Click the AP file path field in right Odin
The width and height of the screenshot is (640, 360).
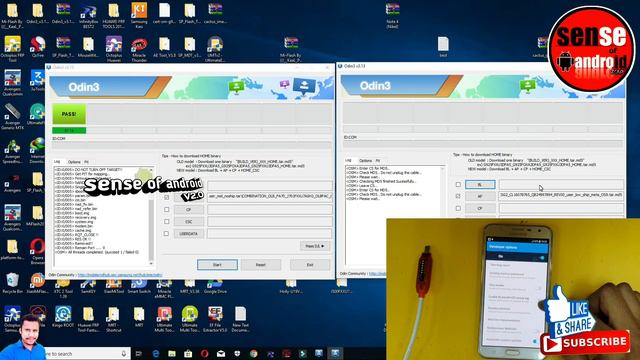point(561,196)
